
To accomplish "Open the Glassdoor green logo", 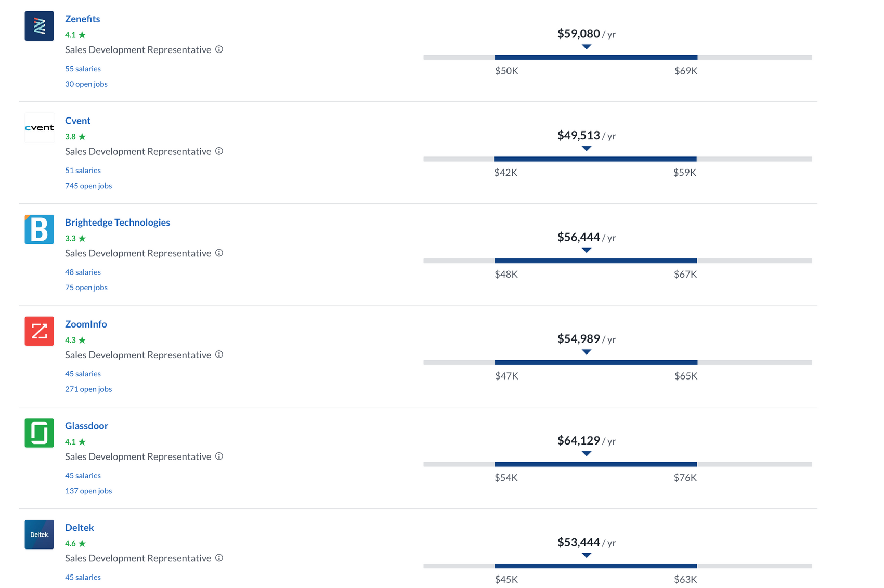I will click(x=39, y=433).
